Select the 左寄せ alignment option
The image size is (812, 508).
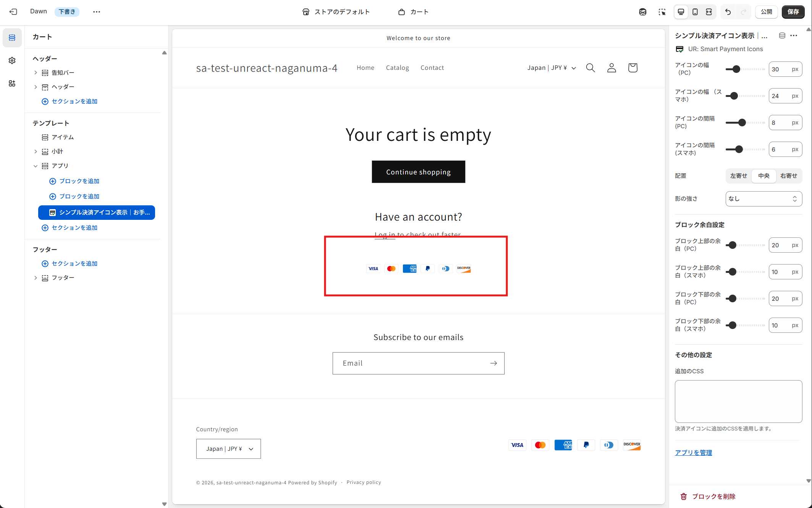(x=739, y=176)
